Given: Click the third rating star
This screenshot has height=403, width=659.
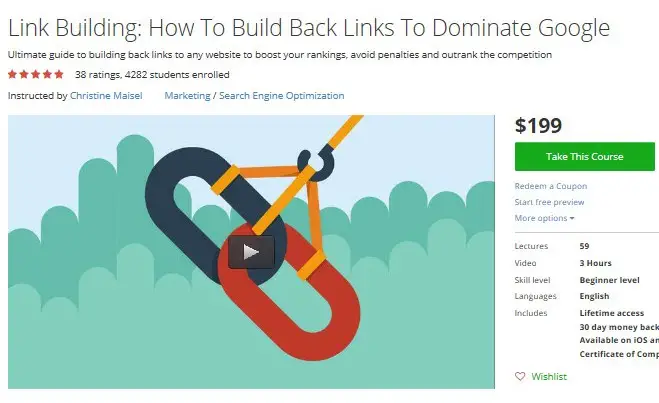Looking at the screenshot, I should [36, 74].
